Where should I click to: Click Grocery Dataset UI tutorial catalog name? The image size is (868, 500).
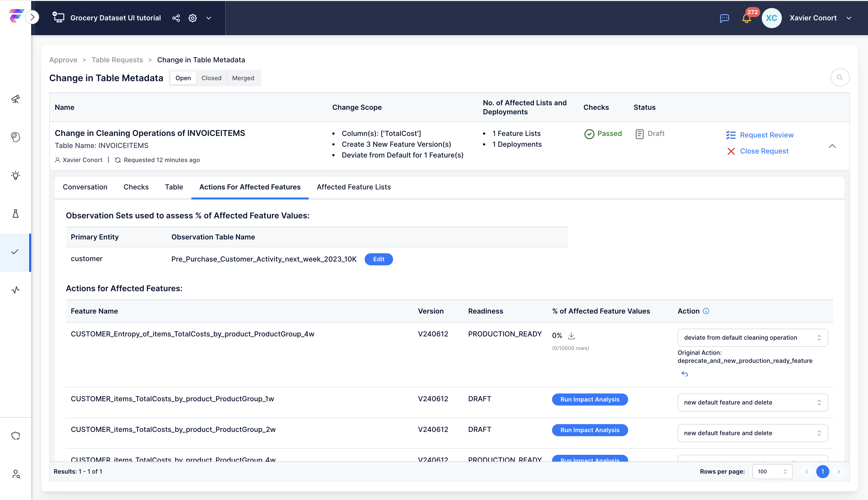115,18
